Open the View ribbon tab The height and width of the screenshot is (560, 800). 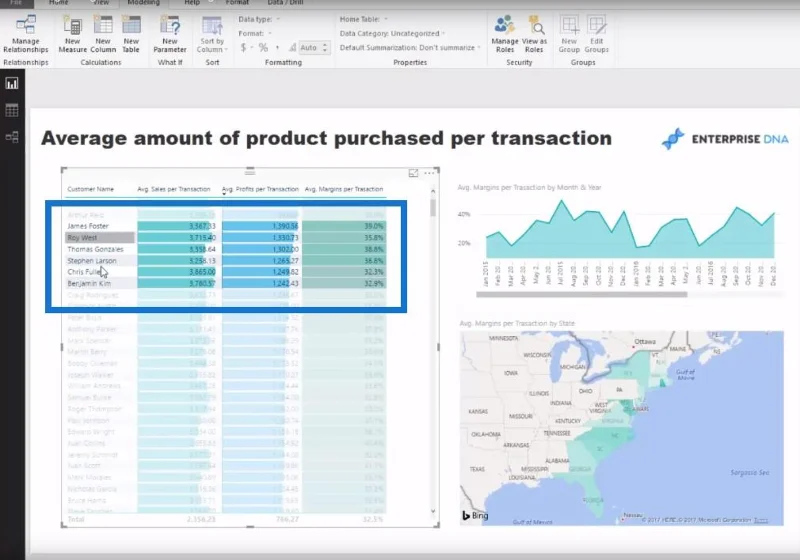click(x=101, y=3)
